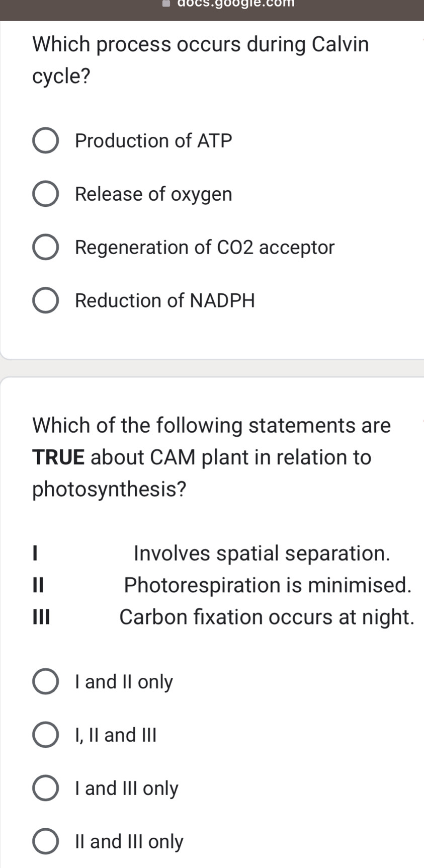Click the gap between the two question cards
Image resolution: width=424 pixels, height=868 pixels.
pos(211,367)
